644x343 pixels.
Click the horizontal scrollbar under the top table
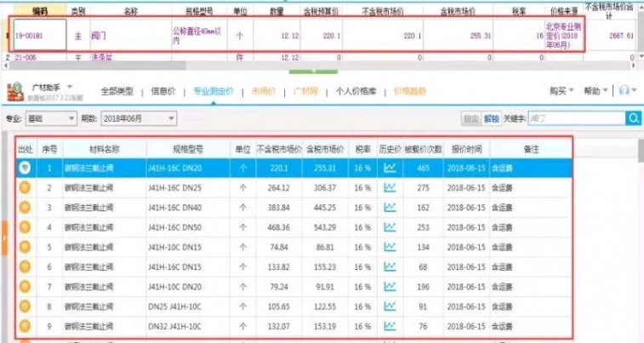point(96,66)
